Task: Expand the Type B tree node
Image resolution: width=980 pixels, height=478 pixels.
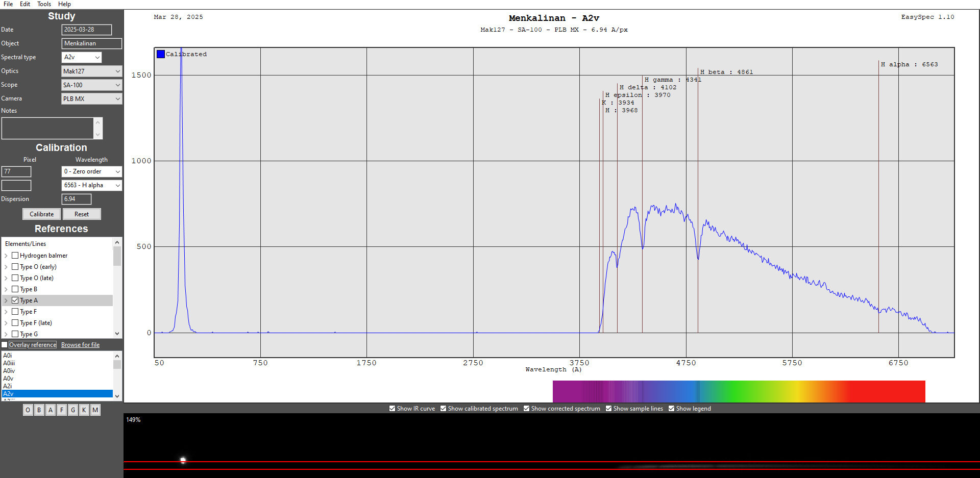Action: [6, 289]
